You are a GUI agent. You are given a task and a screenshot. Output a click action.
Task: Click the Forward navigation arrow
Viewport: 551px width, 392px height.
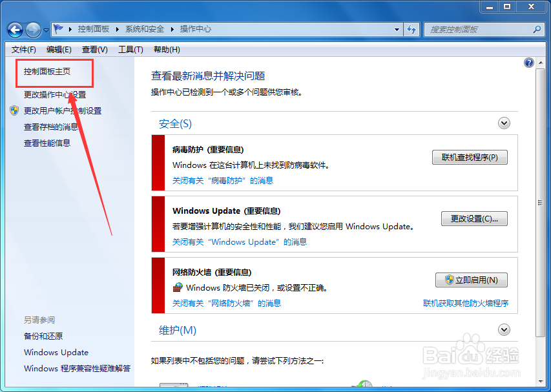pos(34,30)
